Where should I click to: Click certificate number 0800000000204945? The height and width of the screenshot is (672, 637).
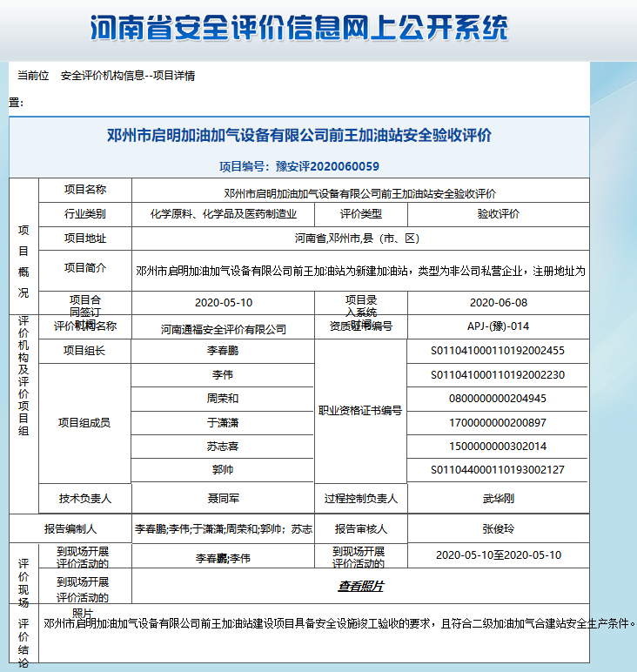(x=498, y=399)
